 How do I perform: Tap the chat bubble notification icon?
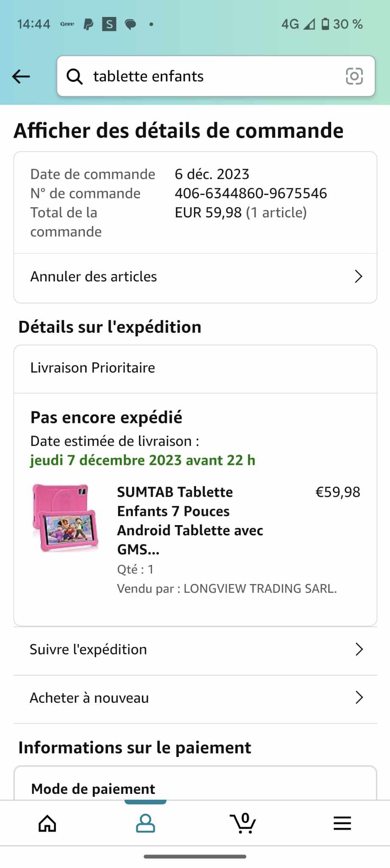130,25
